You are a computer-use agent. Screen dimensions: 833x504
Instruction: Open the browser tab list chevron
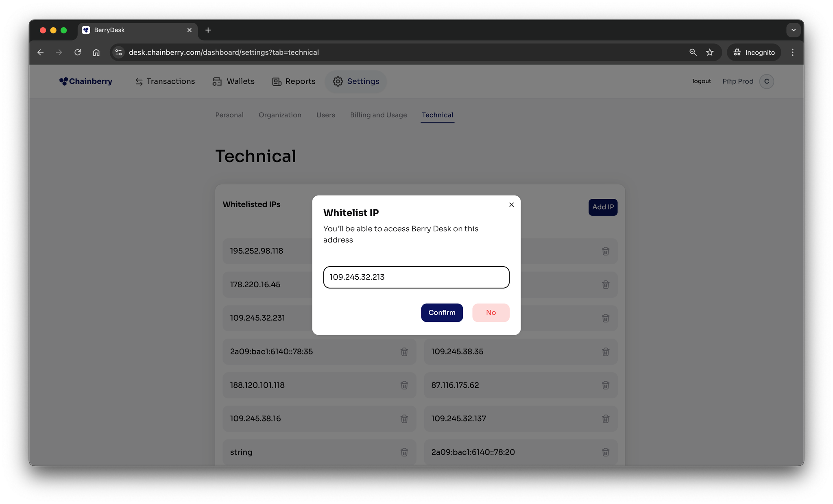[793, 30]
